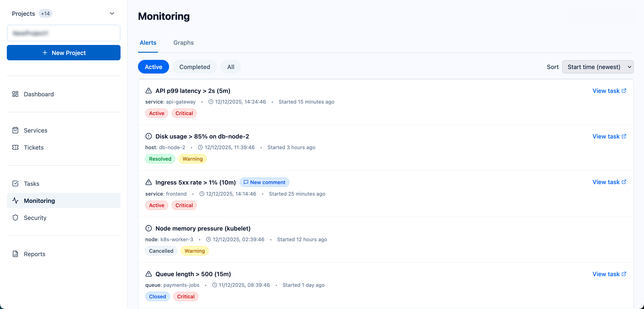Click the Monitoring pulse icon in sidebar

(15, 201)
